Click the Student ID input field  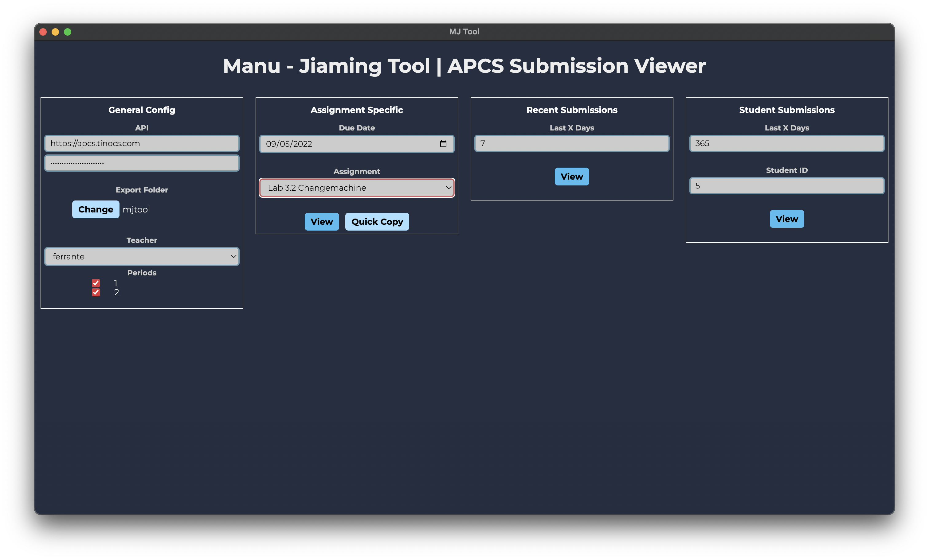[x=786, y=186]
